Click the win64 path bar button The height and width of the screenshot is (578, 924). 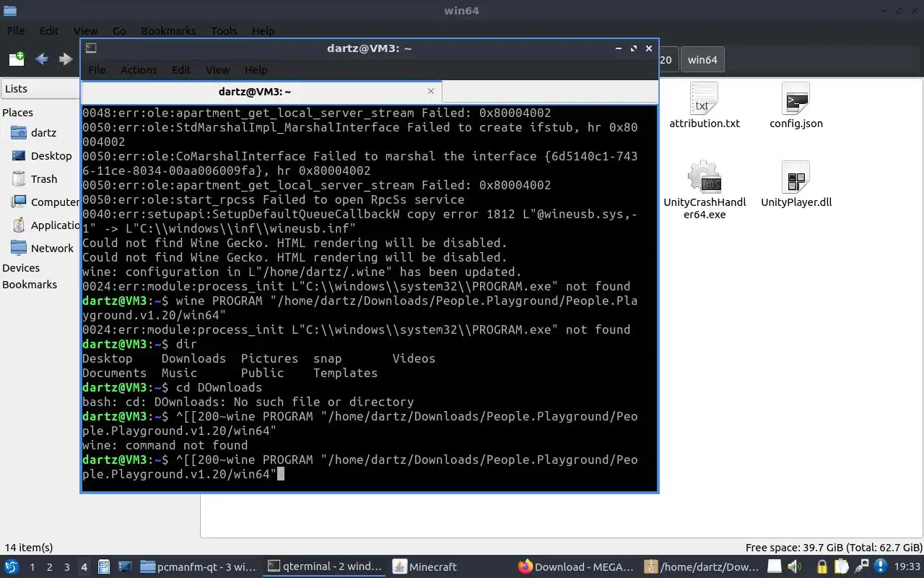702,60
